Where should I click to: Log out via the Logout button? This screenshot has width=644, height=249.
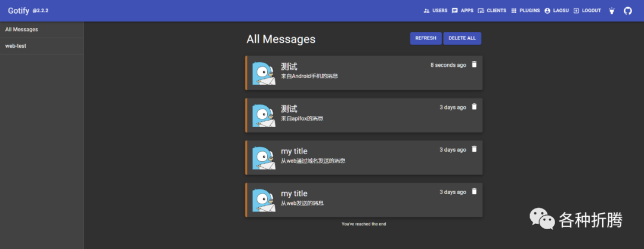click(x=587, y=11)
